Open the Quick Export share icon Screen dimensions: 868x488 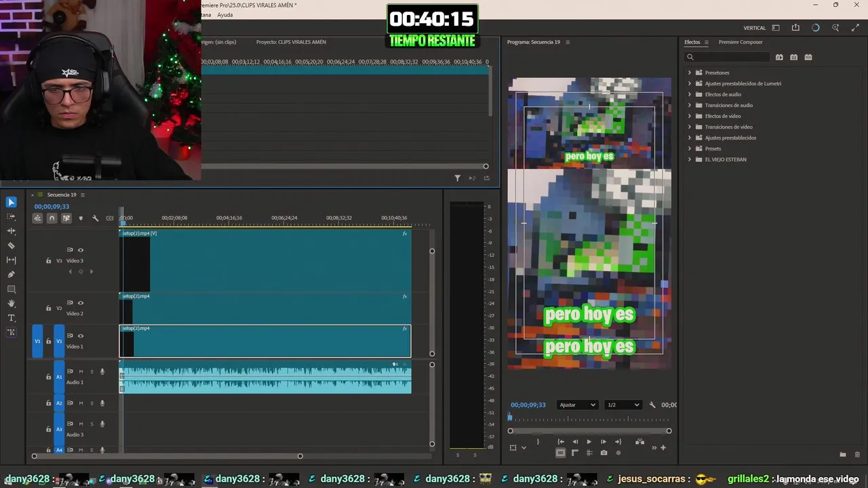(795, 28)
